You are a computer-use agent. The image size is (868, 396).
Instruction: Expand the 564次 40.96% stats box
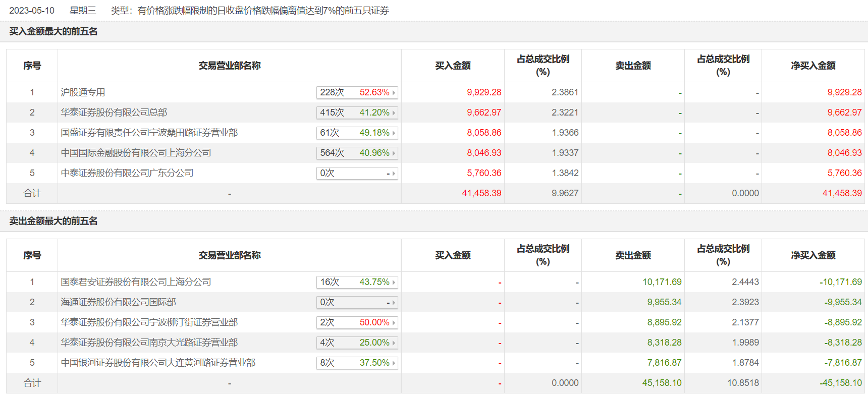click(357, 153)
